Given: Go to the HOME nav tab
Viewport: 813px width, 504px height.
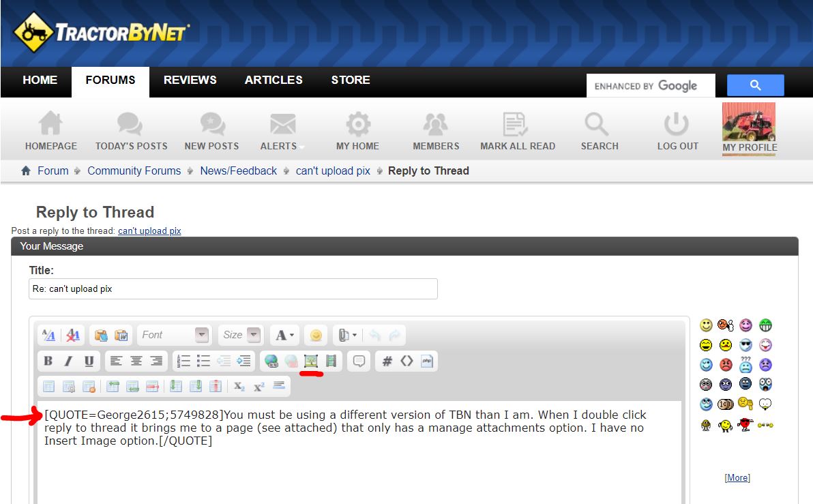Looking at the screenshot, I should [x=40, y=80].
